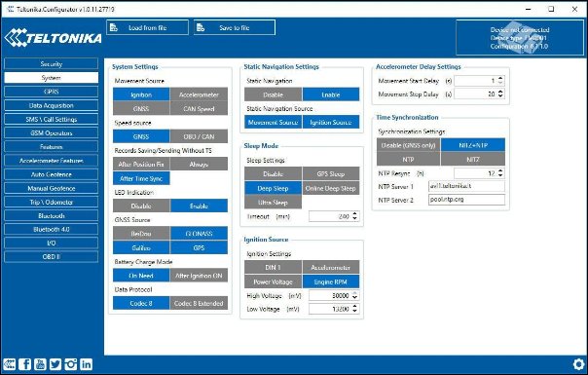The width and height of the screenshot is (588, 375).
Task: Open the YouTube social icon
Action: [x=40, y=364]
